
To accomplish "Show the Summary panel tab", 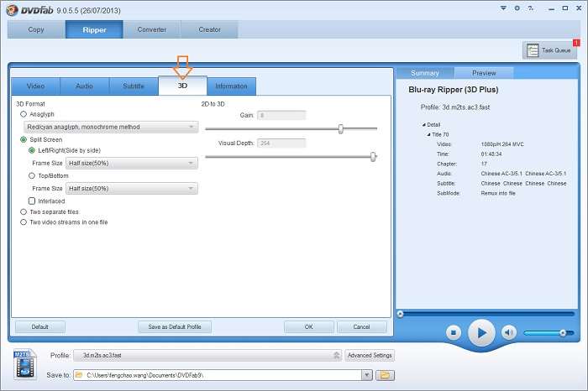I will coord(425,73).
